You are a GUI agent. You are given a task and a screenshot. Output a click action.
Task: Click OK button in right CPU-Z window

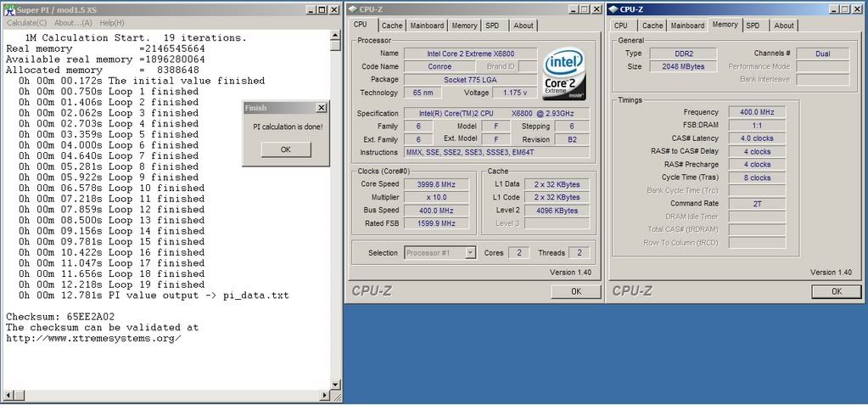click(x=836, y=291)
